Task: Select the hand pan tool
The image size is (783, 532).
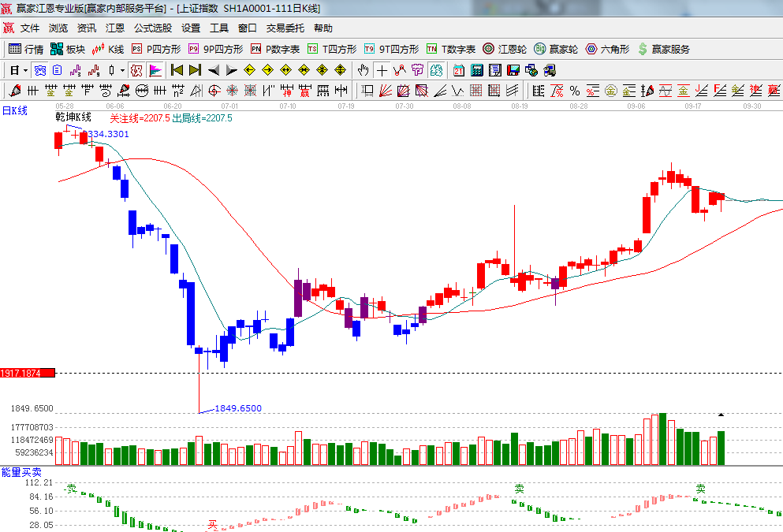Action: (x=364, y=70)
